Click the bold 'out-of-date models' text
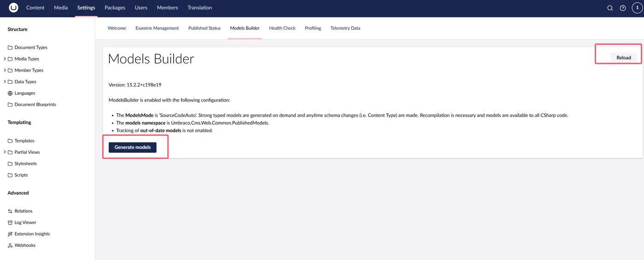644x260 pixels. (161, 131)
